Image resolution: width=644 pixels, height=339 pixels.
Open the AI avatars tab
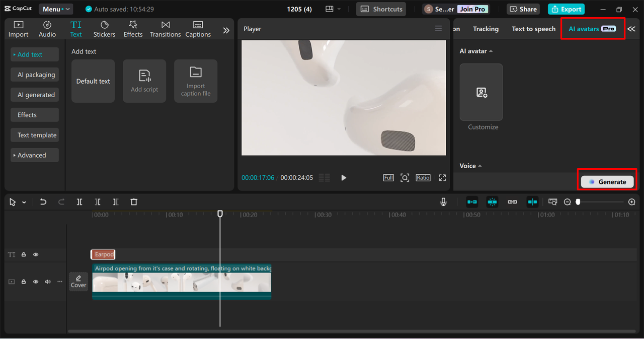(x=592, y=29)
